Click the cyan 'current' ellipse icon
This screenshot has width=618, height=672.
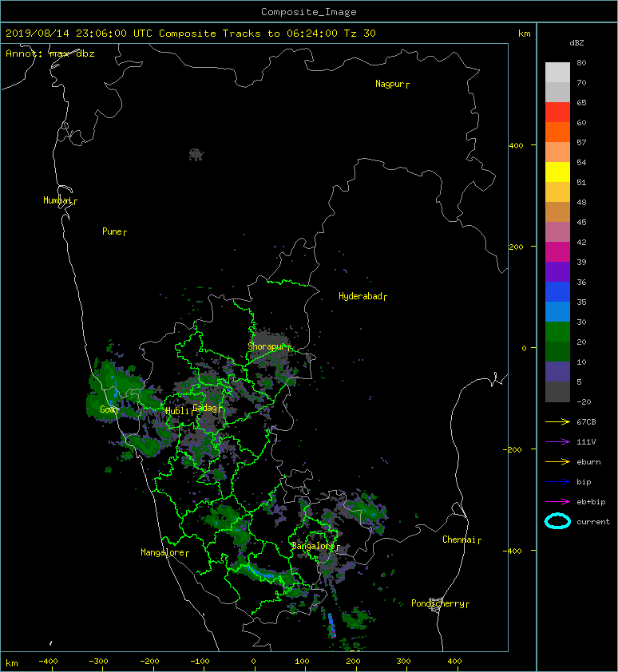point(557,521)
